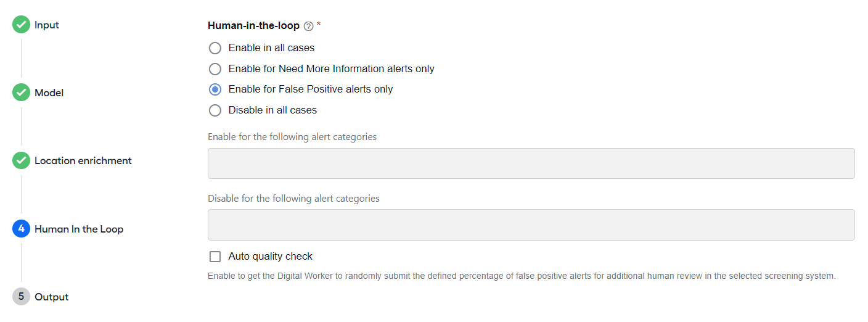Click the green checkmark icon beside Model
868x322 pixels.
point(21,93)
